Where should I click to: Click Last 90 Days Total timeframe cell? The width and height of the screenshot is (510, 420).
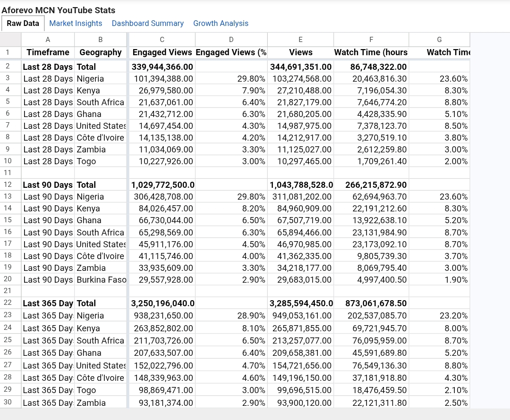[x=48, y=185]
